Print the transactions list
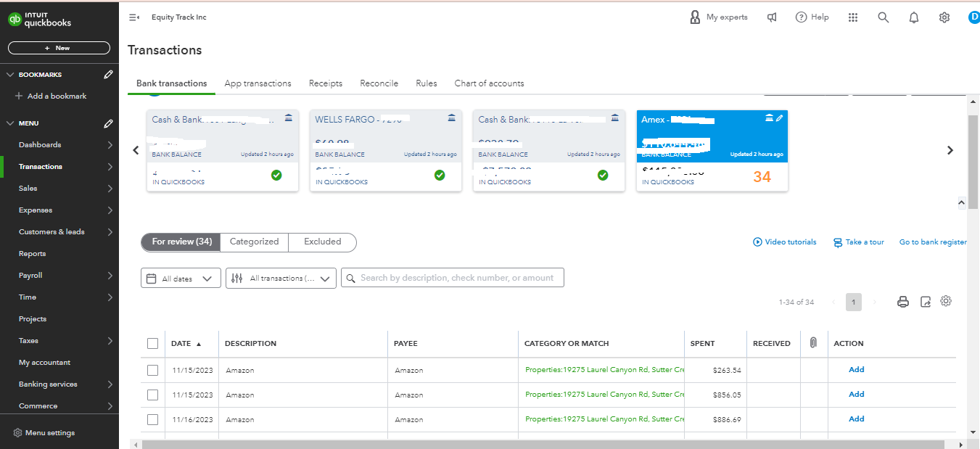The width and height of the screenshot is (980, 449). click(903, 302)
